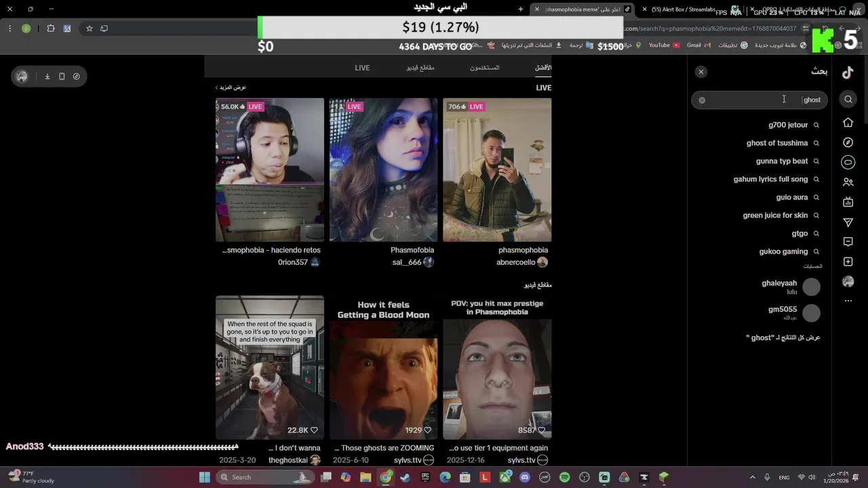Open the Explore compass icon
Image resolution: width=868 pixels, height=488 pixels.
(x=848, y=142)
